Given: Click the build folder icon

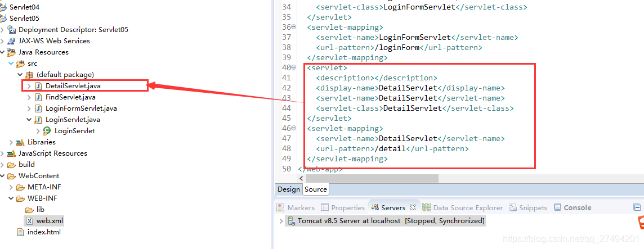Looking at the screenshot, I should (12, 165).
